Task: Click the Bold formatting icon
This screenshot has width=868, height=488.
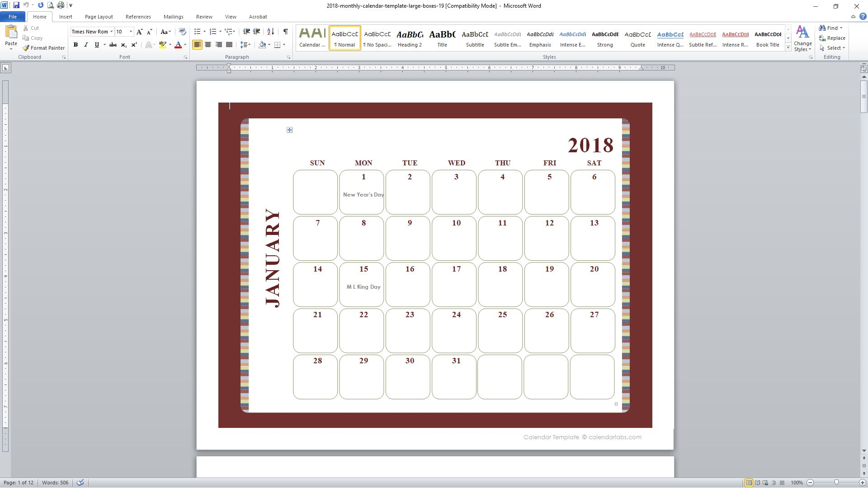Action: pos(75,45)
